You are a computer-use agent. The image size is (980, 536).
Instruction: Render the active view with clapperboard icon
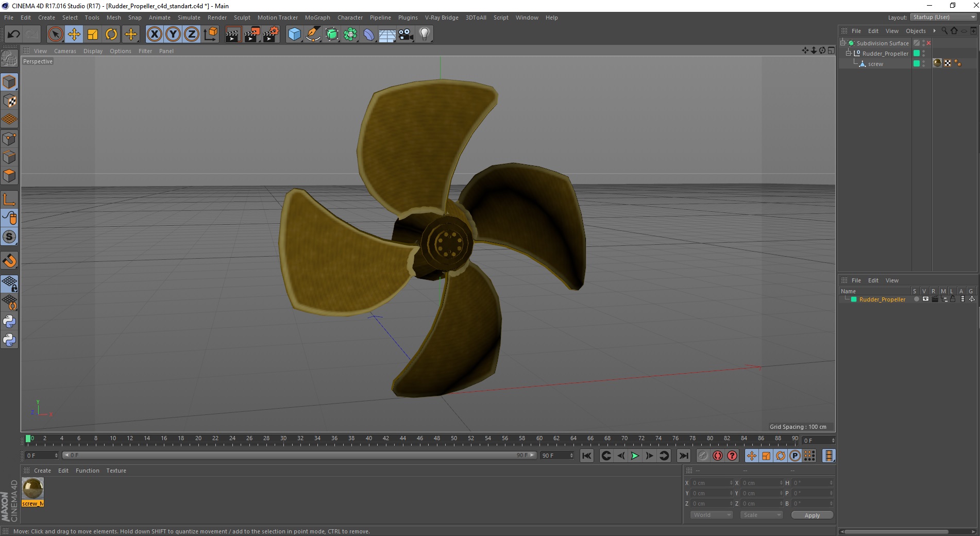click(x=233, y=35)
